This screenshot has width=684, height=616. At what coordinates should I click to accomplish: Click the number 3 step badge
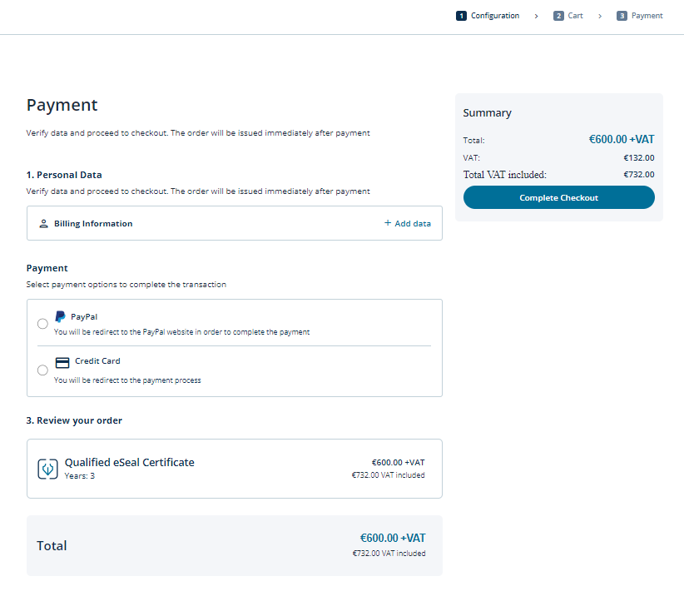(x=622, y=16)
